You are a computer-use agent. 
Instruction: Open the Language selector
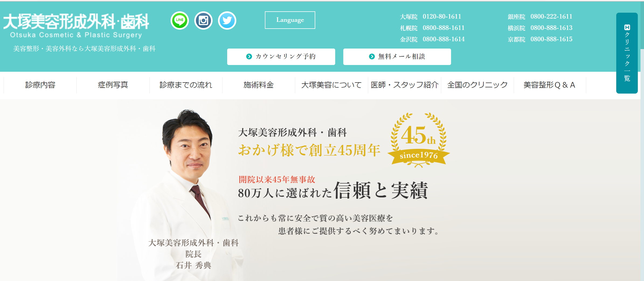290,20
